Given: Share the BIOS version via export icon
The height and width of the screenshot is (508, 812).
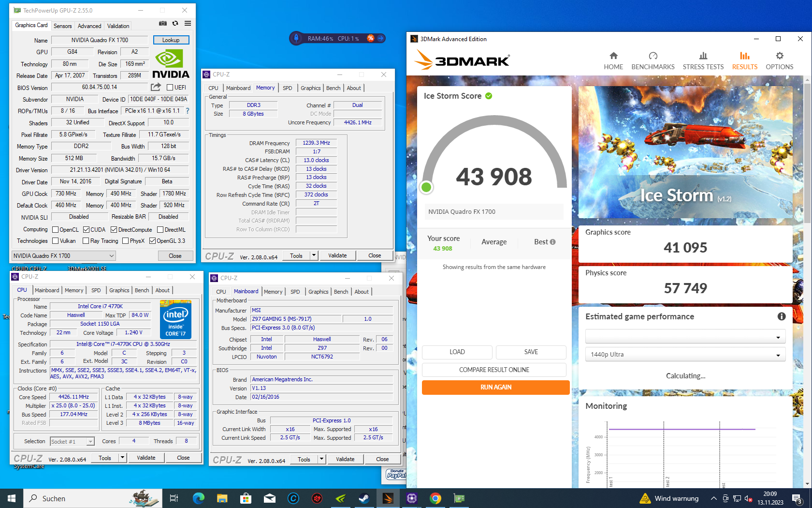Looking at the screenshot, I should tap(156, 87).
